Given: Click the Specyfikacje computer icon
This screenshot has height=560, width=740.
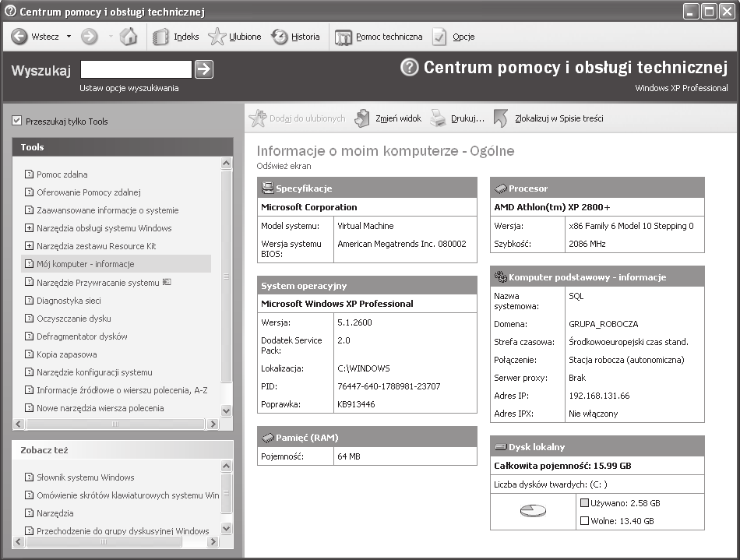Looking at the screenshot, I should point(268,188).
